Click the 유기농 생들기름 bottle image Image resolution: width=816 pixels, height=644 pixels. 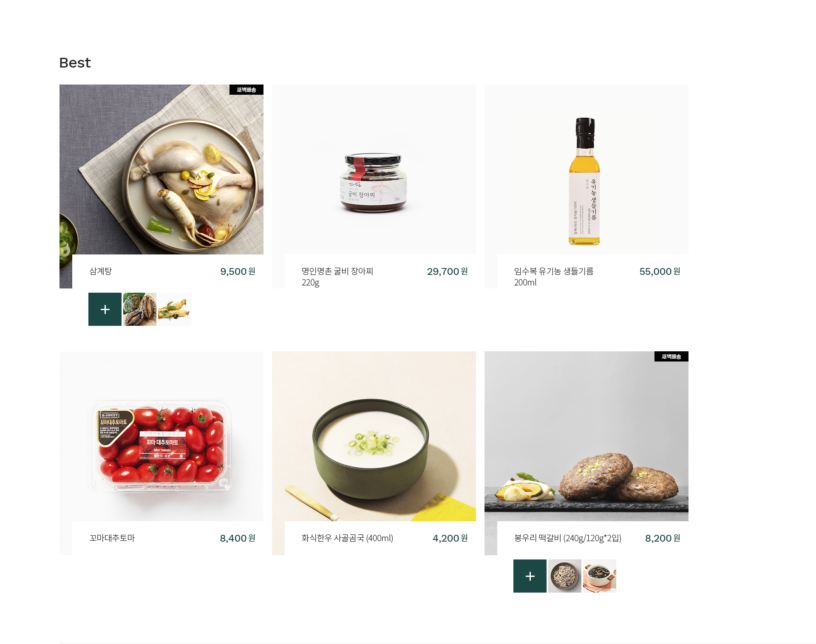pyautogui.click(x=586, y=169)
